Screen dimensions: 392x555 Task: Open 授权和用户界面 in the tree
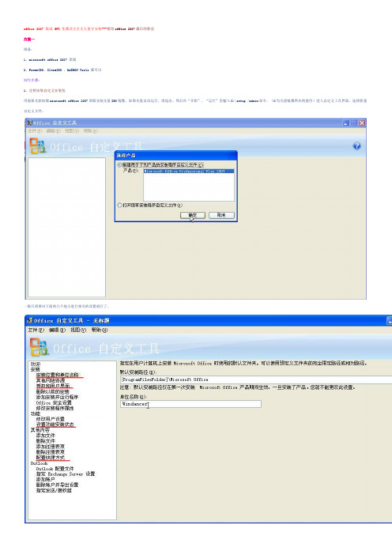coord(53,386)
